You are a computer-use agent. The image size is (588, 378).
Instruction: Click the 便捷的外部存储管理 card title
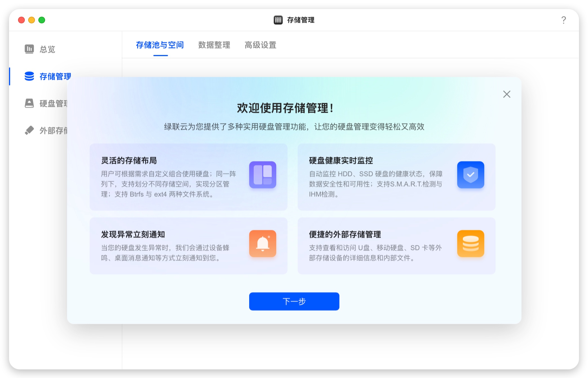[x=345, y=234]
